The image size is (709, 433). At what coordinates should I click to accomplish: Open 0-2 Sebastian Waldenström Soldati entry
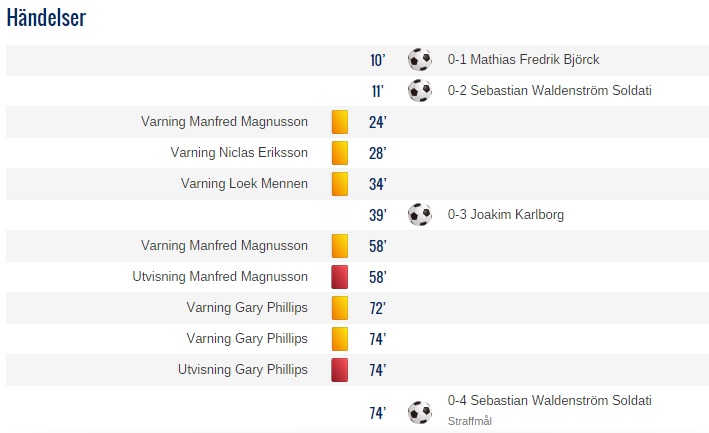(549, 90)
